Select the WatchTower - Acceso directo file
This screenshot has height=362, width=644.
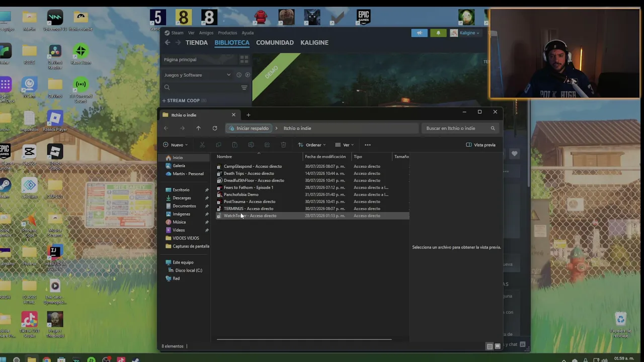point(312,216)
